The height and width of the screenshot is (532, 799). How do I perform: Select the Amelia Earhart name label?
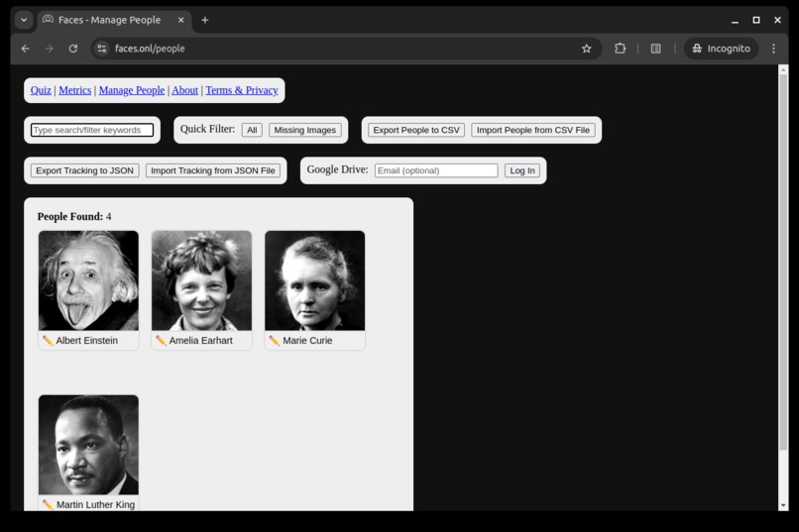[x=201, y=341]
